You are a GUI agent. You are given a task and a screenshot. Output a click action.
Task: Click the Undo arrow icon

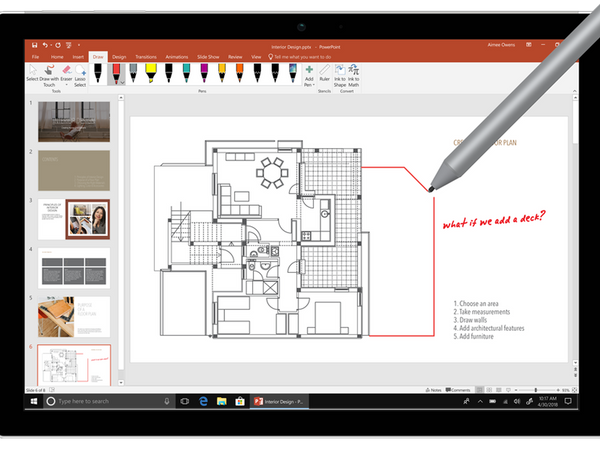pyautogui.click(x=45, y=45)
